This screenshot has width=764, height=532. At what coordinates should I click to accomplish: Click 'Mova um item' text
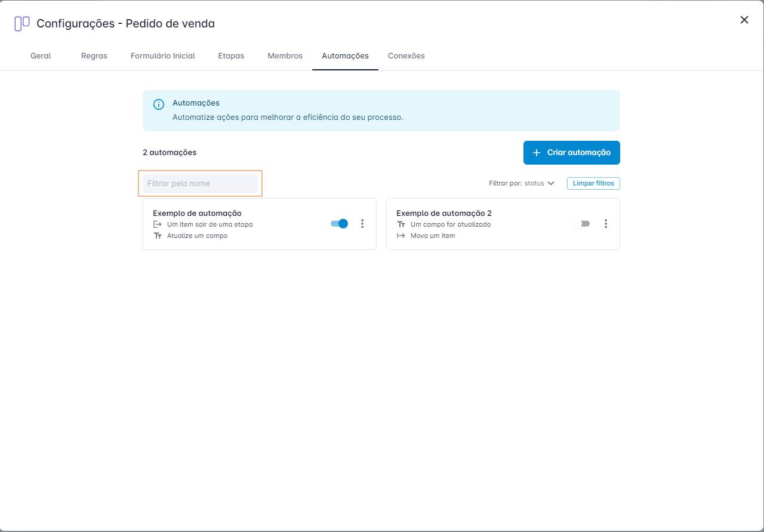[433, 236]
